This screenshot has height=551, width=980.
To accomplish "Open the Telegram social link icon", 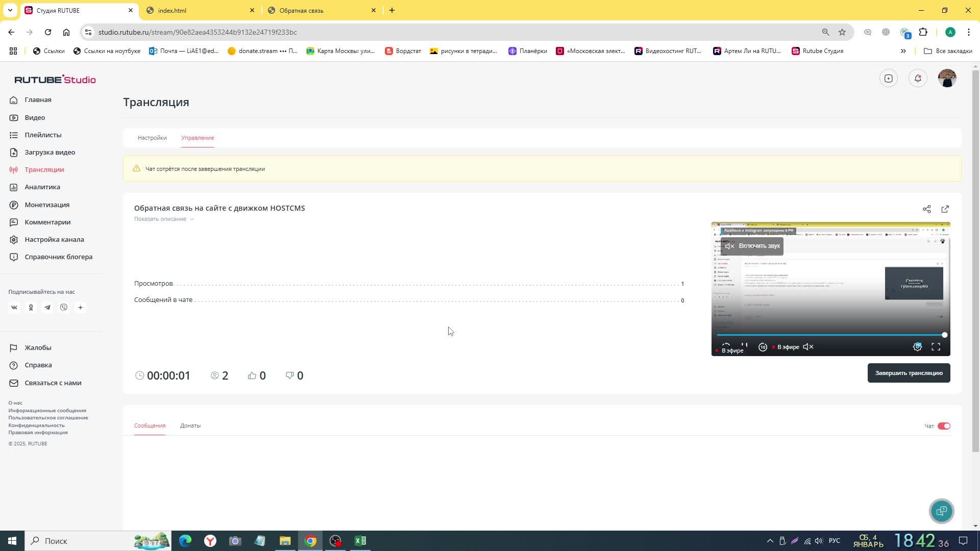I will (47, 308).
